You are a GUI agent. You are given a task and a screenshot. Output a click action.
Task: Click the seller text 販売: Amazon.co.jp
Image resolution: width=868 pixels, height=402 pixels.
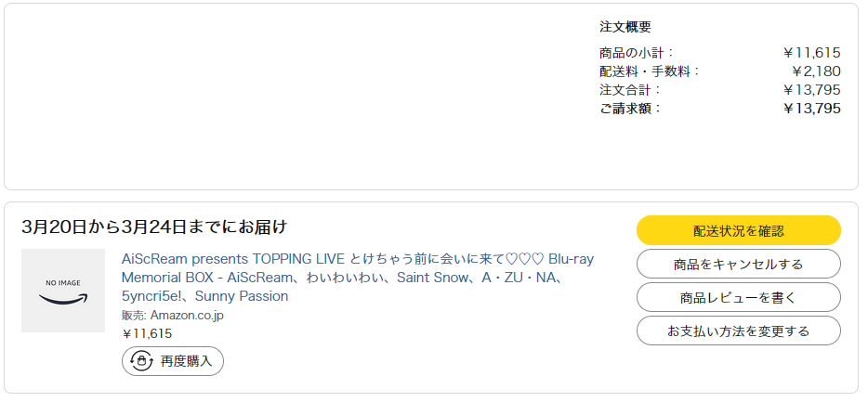coord(172,316)
